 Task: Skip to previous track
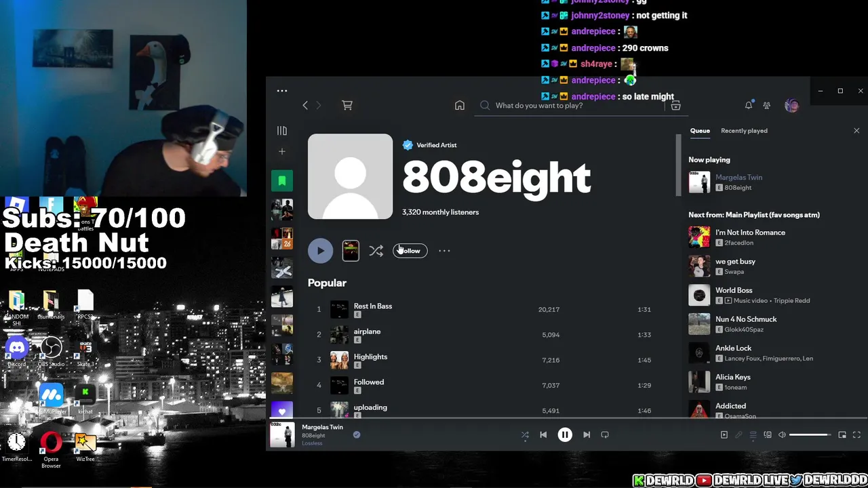tap(543, 435)
